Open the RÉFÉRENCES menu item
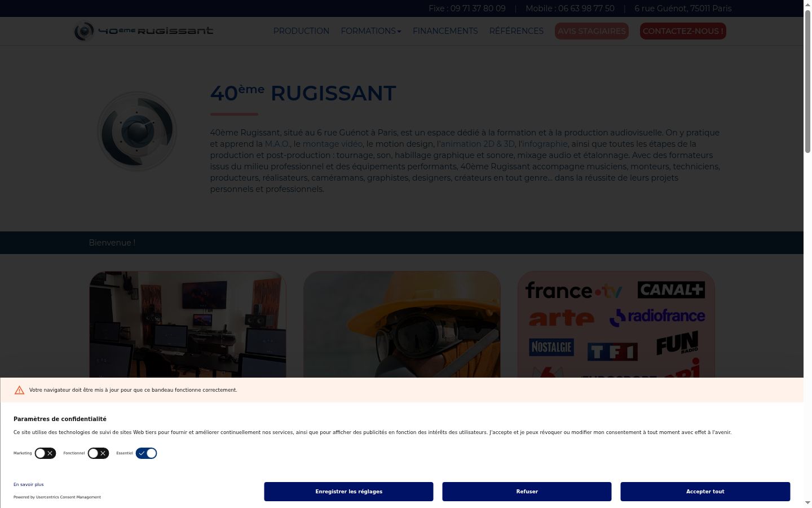812x508 pixels. coord(517,31)
